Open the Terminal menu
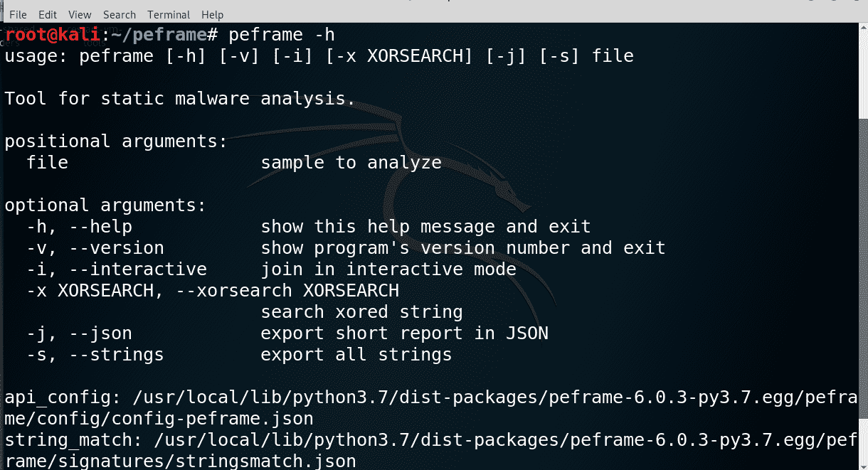This screenshot has width=868, height=470. click(x=169, y=14)
